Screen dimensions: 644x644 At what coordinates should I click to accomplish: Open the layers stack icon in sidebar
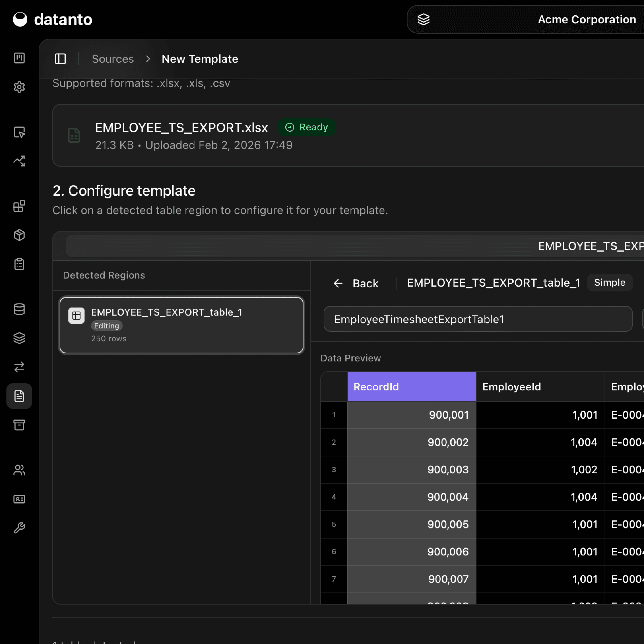click(19, 338)
